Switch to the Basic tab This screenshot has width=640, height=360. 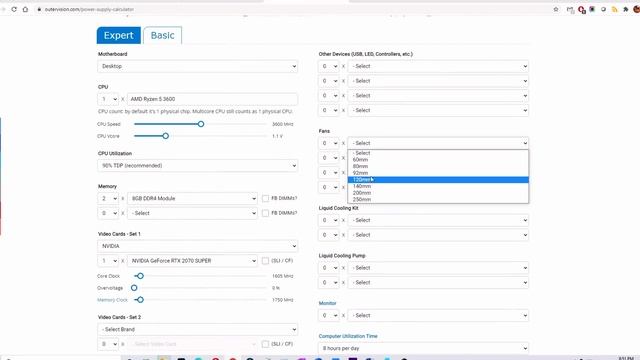point(162,35)
